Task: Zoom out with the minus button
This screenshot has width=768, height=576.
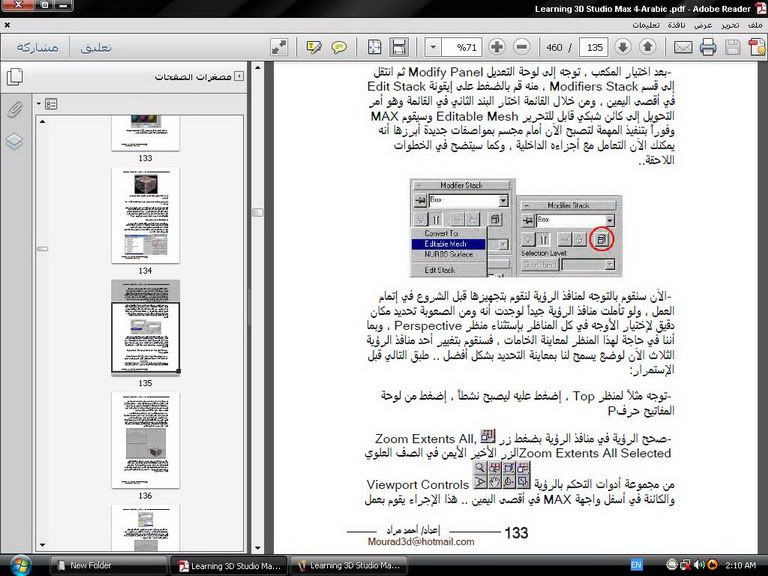Action: click(x=522, y=47)
